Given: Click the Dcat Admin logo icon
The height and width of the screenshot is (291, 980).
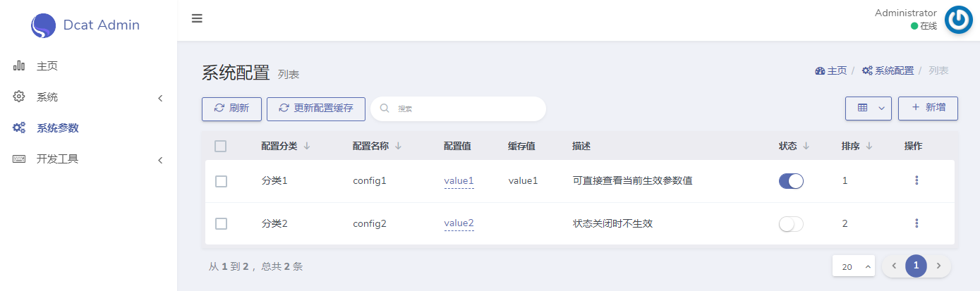Looking at the screenshot, I should 44,25.
